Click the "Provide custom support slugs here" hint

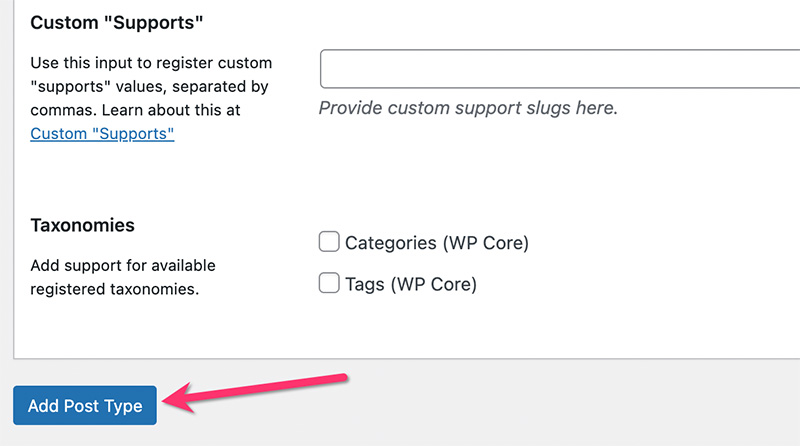(468, 107)
